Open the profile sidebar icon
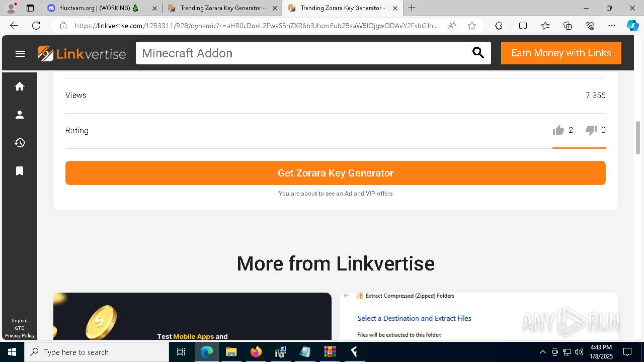 [20, 115]
